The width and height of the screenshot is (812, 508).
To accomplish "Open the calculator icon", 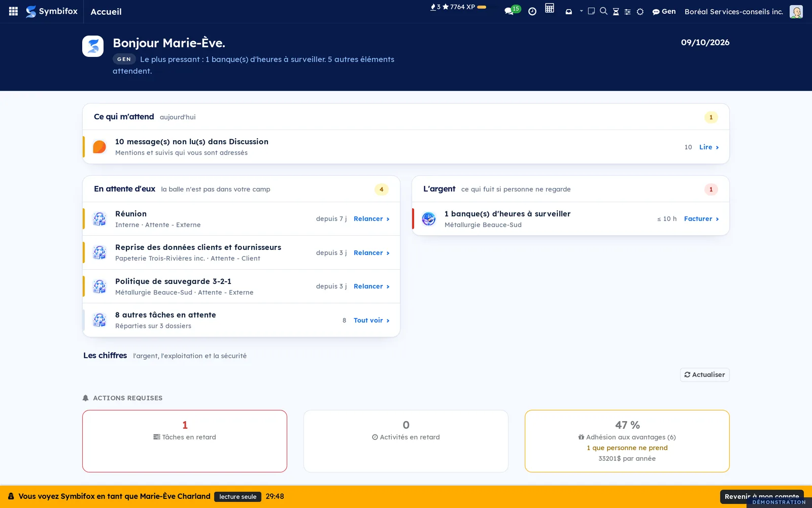I will 550,8.
